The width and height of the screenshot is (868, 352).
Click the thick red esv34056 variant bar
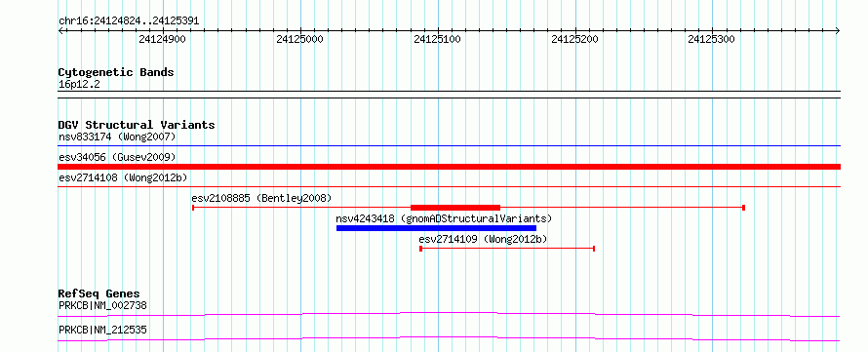pyautogui.click(x=450, y=167)
